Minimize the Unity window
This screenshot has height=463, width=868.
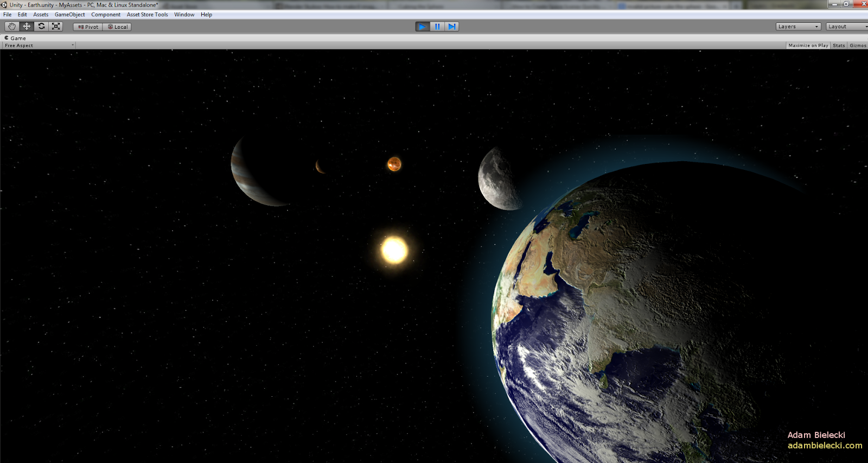coord(834,4)
